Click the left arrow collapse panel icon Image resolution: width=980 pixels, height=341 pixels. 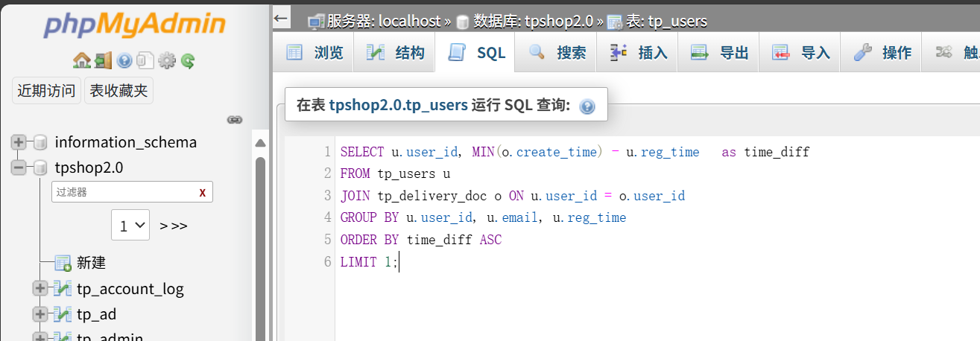coord(281,19)
